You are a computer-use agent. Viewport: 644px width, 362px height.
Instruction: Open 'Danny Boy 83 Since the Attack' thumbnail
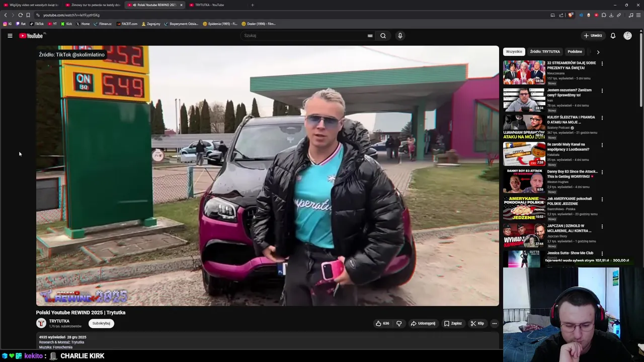[524, 181]
